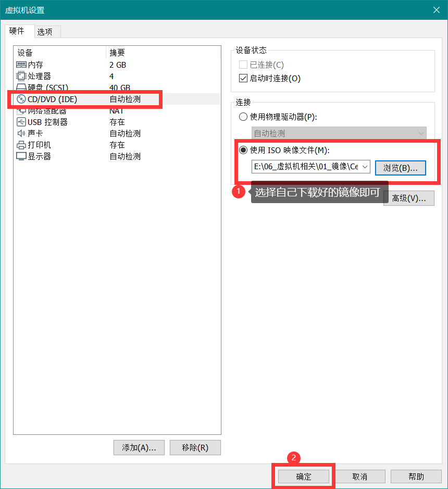Confirm settings with 确定 button
The height and width of the screenshot is (489, 448).
pos(304,477)
